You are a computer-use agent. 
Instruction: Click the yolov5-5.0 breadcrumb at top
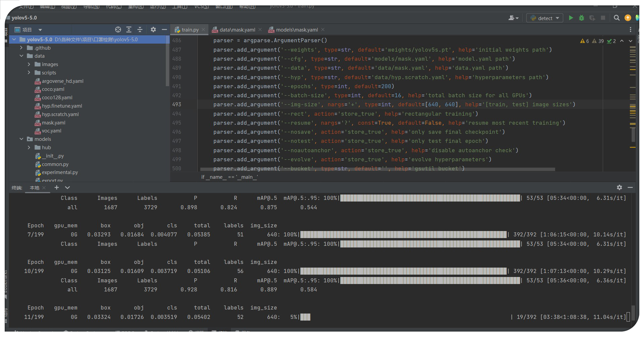click(24, 18)
